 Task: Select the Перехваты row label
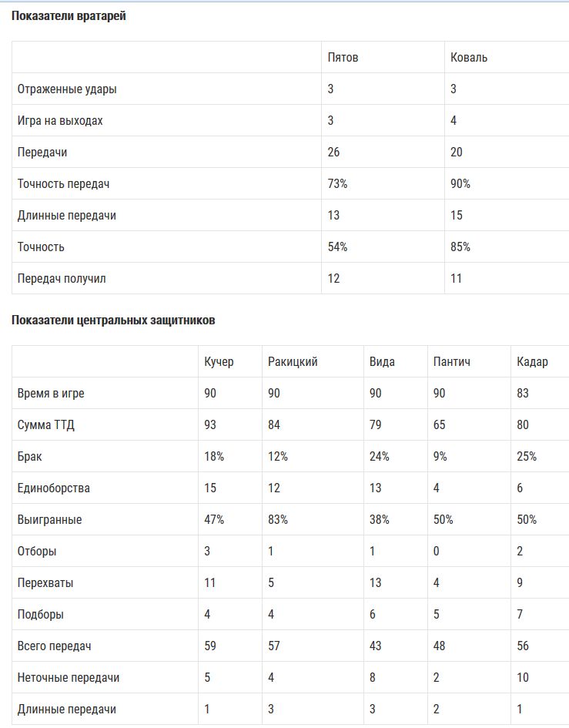tap(45, 583)
